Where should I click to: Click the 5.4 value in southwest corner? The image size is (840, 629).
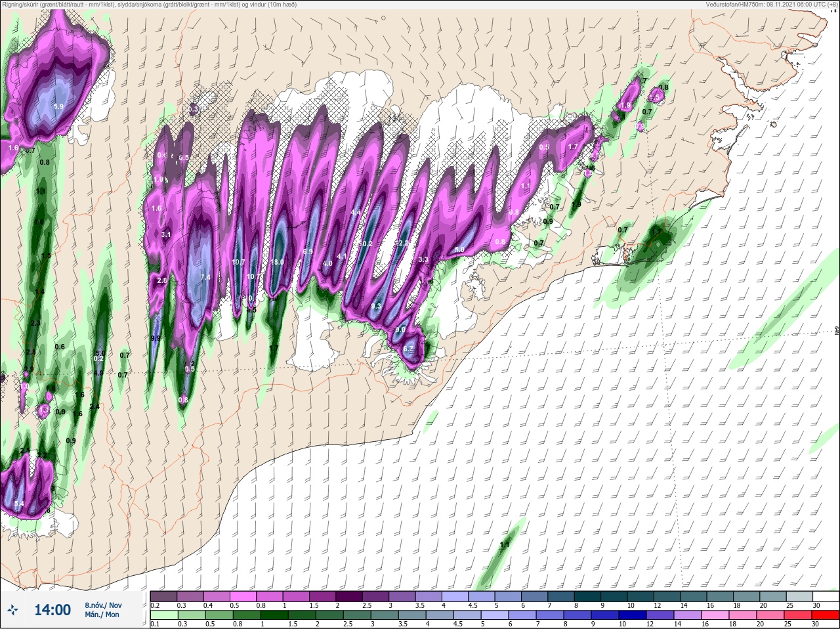point(19,504)
